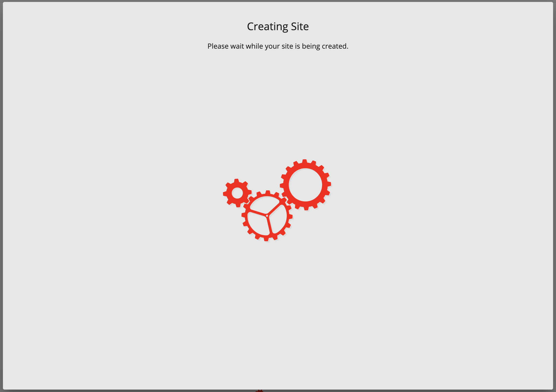Click the Creating Site heading text

278,26
